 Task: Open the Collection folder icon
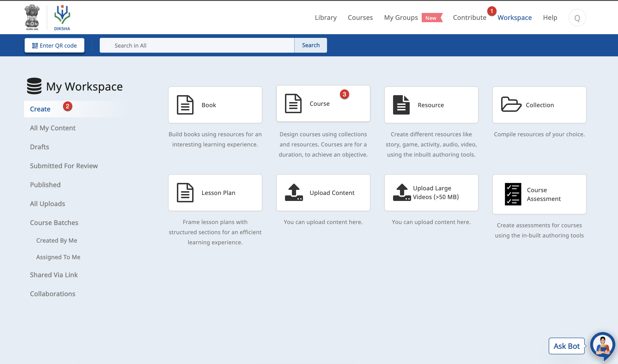coord(511,104)
